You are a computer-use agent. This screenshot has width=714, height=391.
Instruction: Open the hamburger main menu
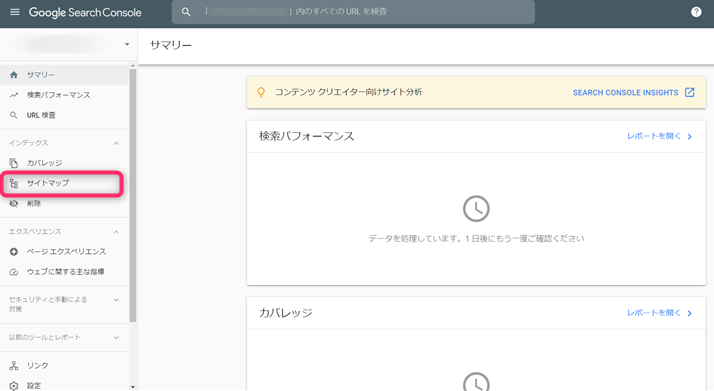point(15,12)
